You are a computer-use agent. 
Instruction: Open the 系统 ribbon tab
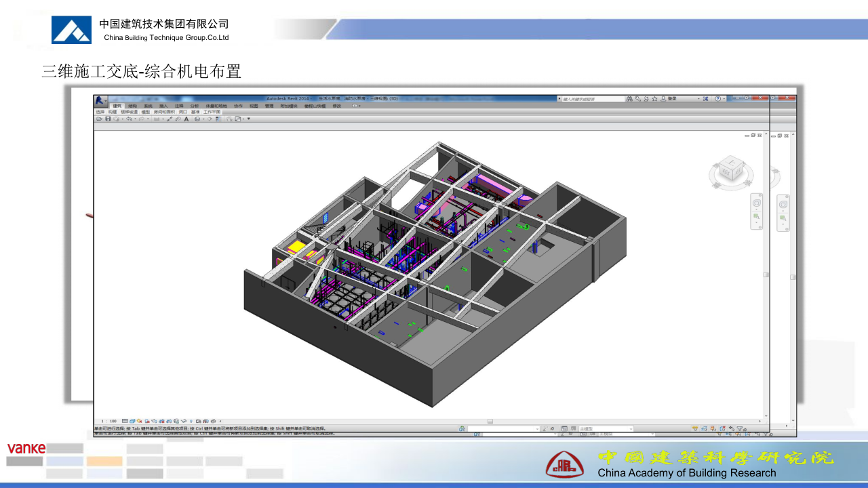point(148,106)
